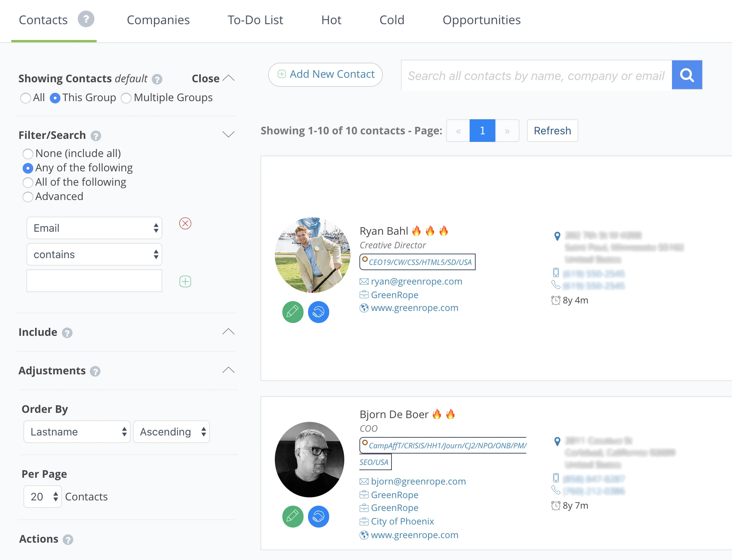The height and width of the screenshot is (560, 732).
Task: Open the 20 per page dropdown
Action: 43,497
